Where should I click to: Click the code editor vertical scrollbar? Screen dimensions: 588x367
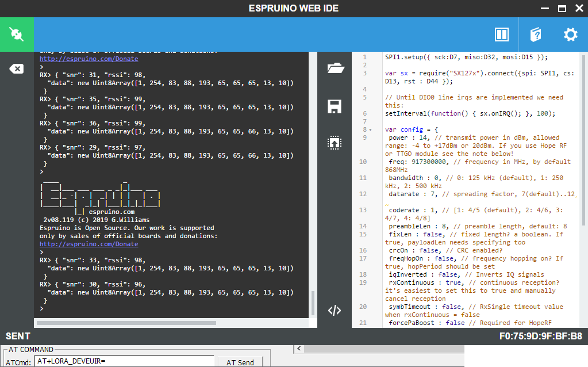click(583, 141)
